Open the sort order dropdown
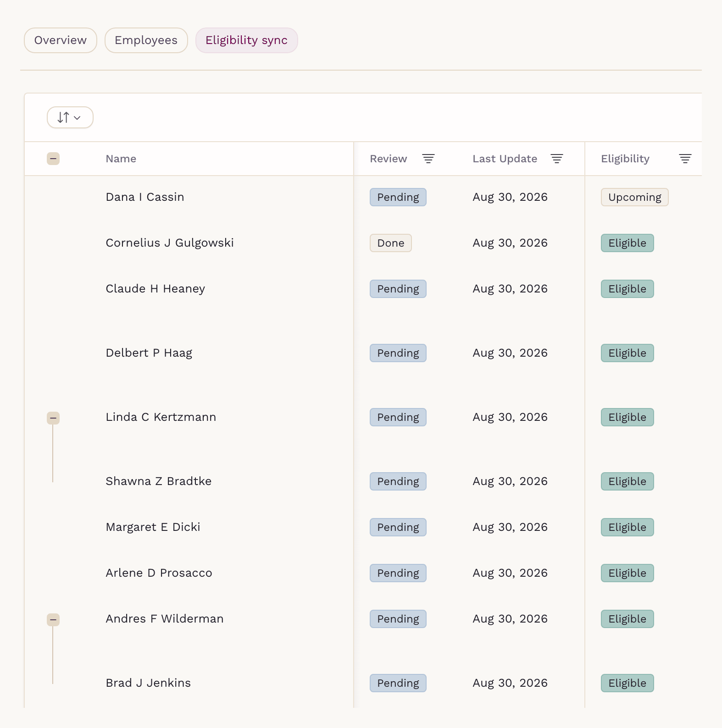722x728 pixels. point(70,117)
